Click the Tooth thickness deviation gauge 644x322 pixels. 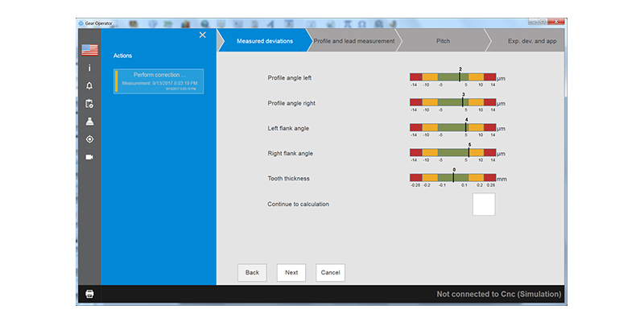coord(453,177)
